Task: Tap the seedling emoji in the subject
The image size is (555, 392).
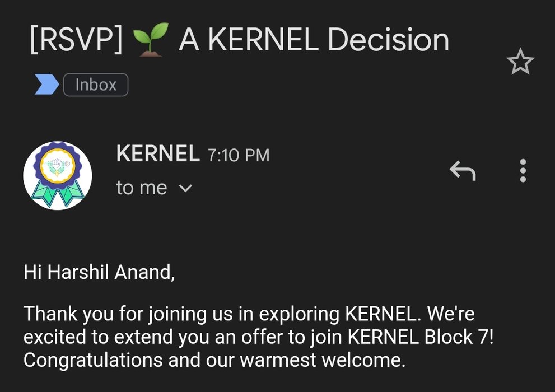Action: [151, 40]
